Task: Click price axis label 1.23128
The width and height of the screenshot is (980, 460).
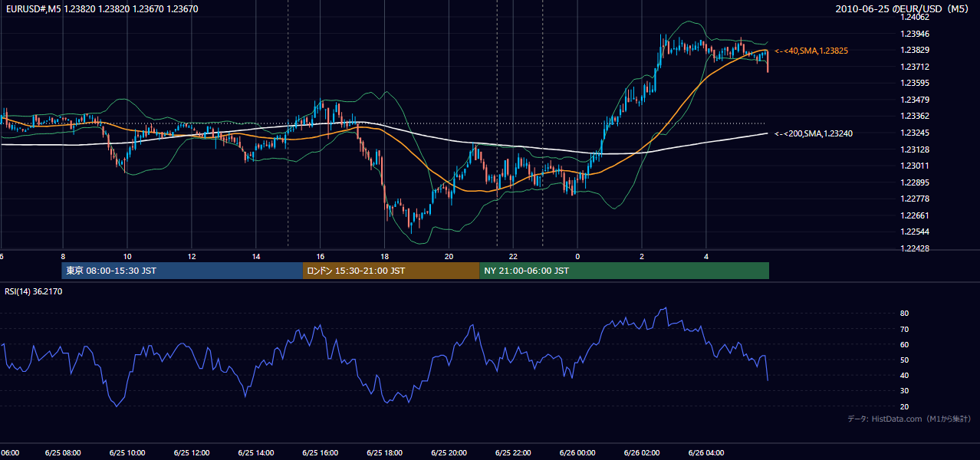Action: [x=916, y=149]
